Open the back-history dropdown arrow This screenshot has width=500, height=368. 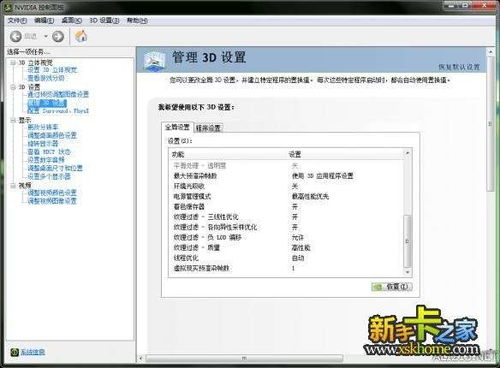point(46,36)
